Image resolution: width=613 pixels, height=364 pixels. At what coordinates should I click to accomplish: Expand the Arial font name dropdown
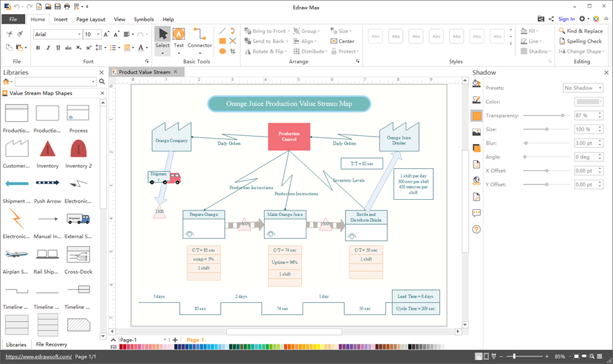(x=79, y=34)
